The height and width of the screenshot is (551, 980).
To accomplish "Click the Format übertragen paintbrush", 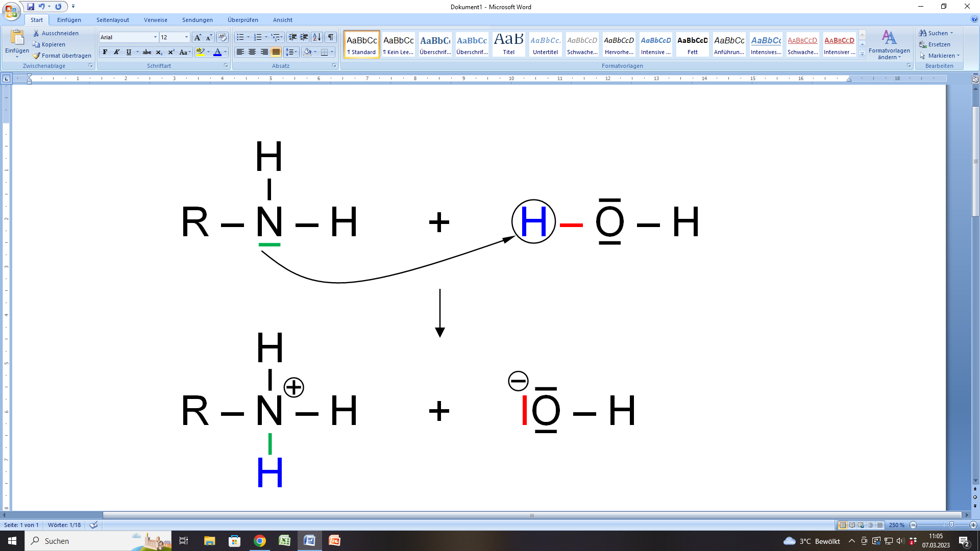I will (37, 56).
